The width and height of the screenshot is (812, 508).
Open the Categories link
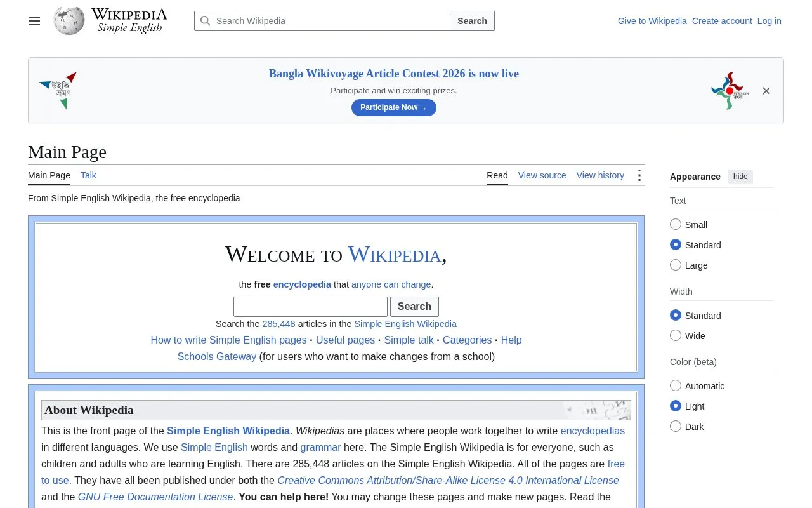pyautogui.click(x=467, y=340)
